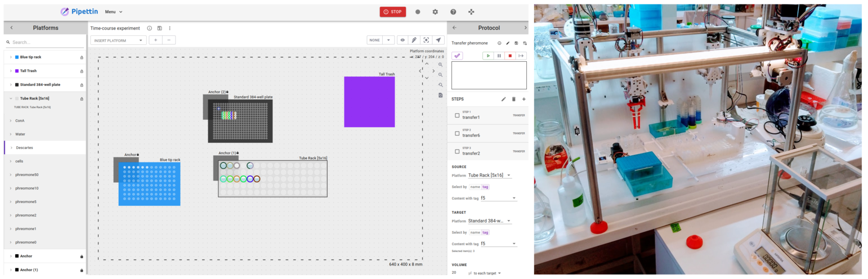Add a new step with plus icon

click(x=524, y=99)
